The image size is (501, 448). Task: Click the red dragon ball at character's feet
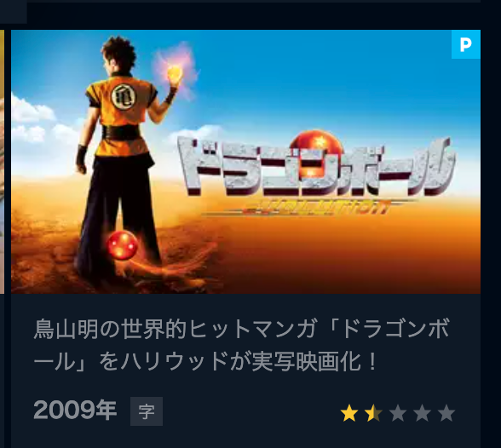click(x=123, y=245)
